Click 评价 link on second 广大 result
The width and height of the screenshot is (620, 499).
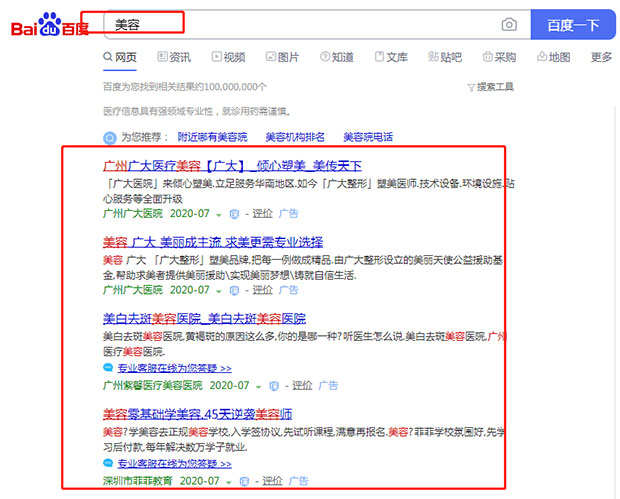[263, 290]
